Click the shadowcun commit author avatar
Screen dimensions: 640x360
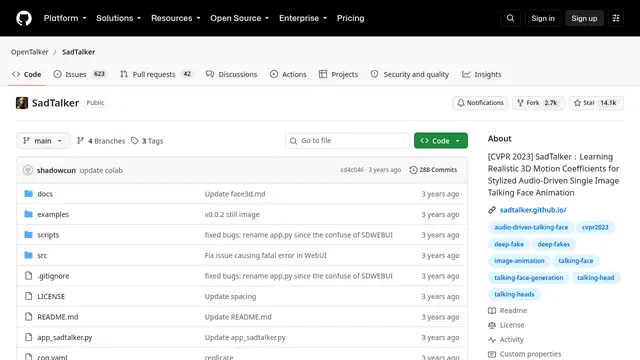[x=28, y=170]
